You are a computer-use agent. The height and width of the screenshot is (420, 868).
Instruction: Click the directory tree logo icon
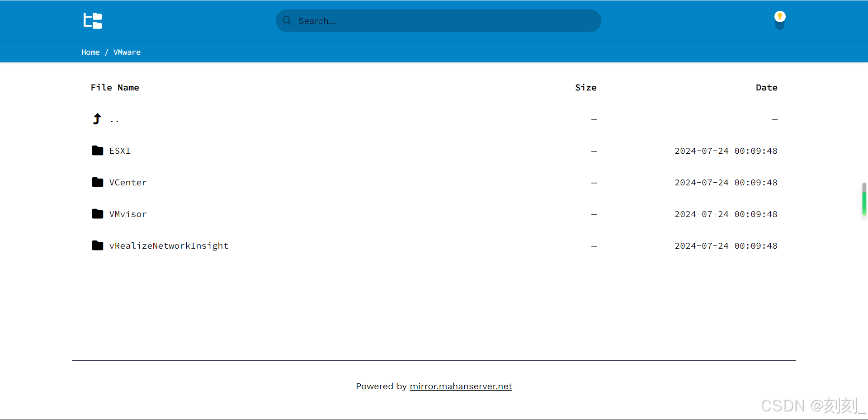point(93,21)
